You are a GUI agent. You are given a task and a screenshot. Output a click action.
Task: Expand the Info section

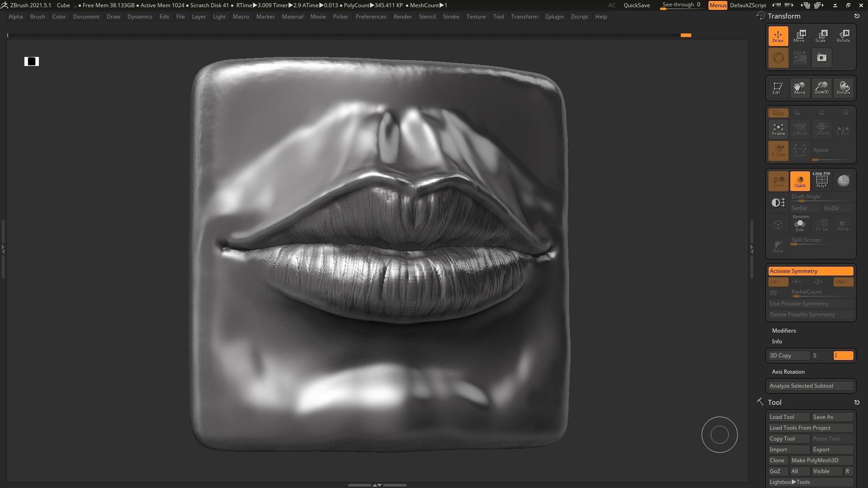777,342
